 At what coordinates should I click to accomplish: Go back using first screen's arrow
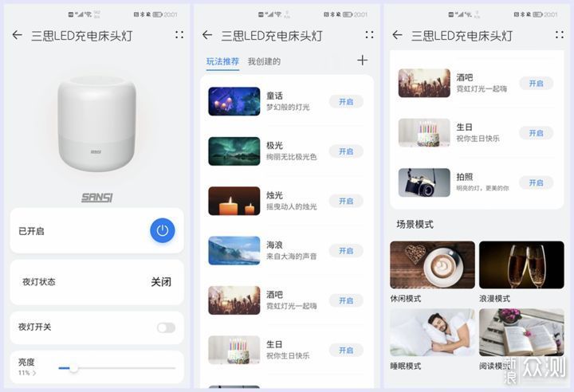point(18,35)
